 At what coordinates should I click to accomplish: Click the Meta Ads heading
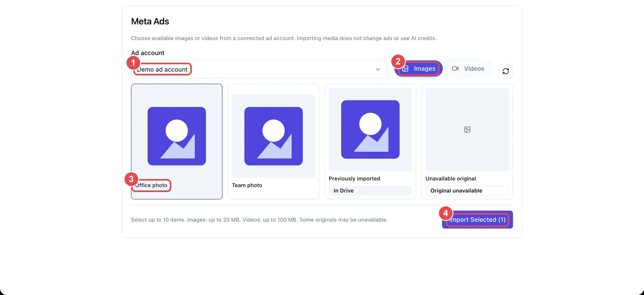tap(150, 21)
